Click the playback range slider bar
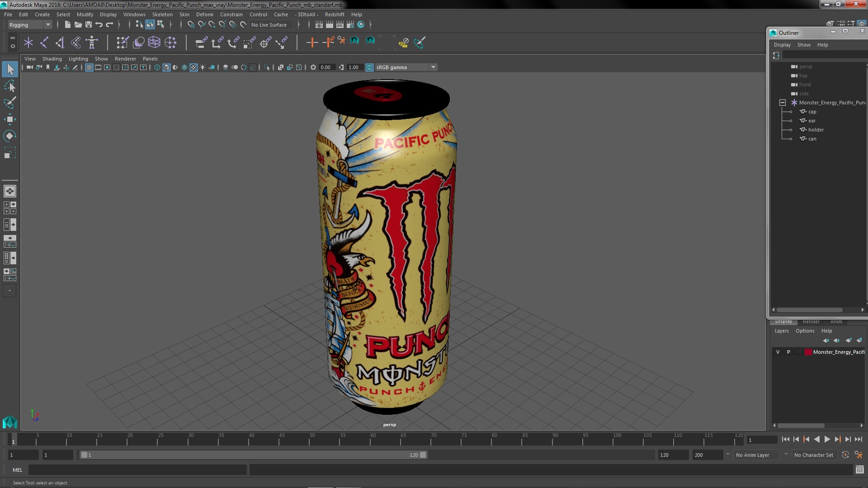868x488 pixels. tap(253, 455)
